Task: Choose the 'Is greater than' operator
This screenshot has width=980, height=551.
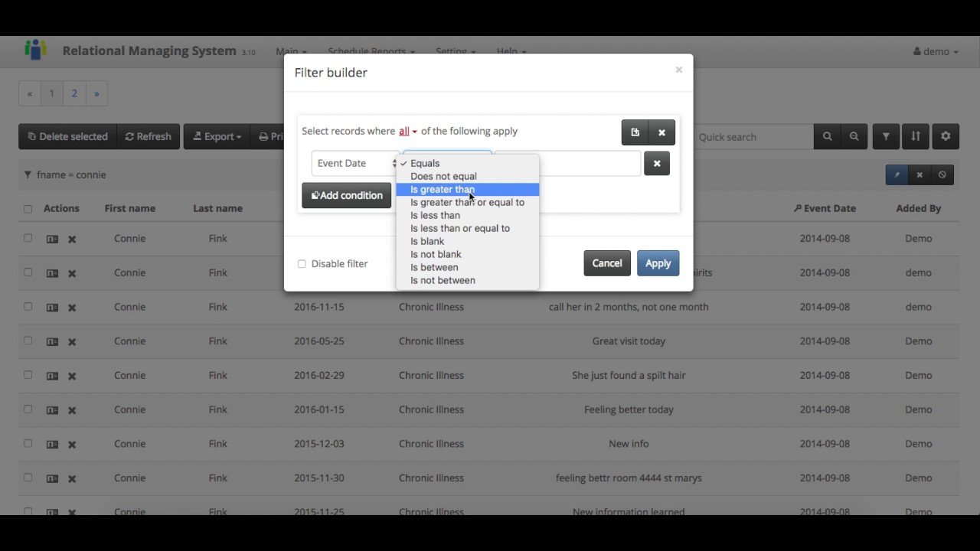Action: [468, 189]
